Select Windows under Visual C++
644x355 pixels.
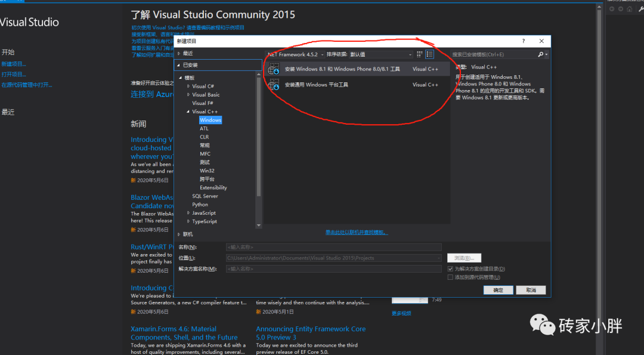click(210, 120)
